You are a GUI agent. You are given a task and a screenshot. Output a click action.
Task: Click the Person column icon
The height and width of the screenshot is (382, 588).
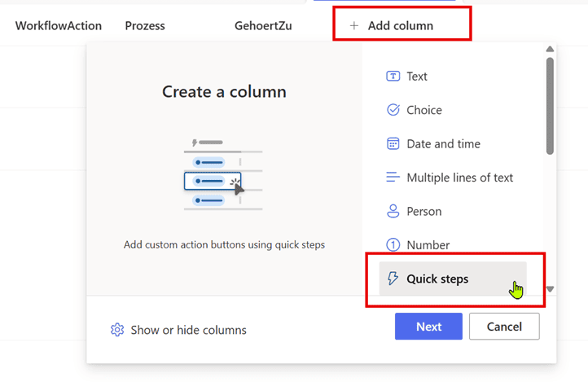click(393, 212)
